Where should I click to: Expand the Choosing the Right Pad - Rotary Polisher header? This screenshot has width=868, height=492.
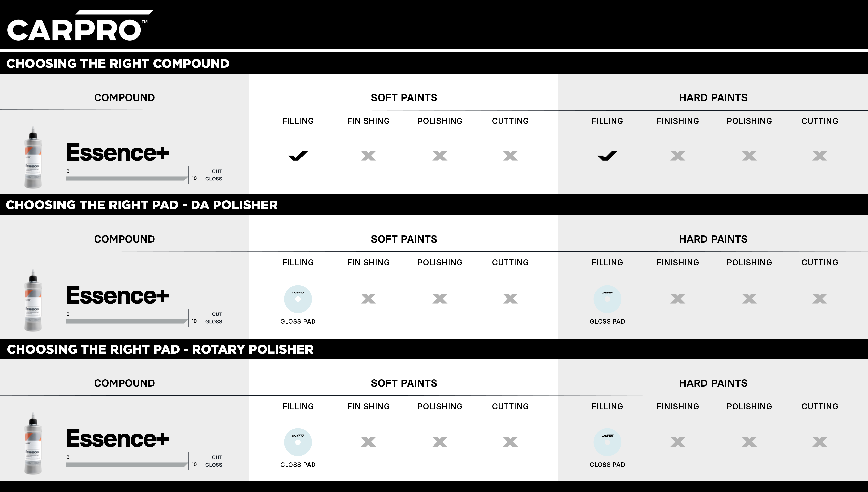[x=160, y=349]
